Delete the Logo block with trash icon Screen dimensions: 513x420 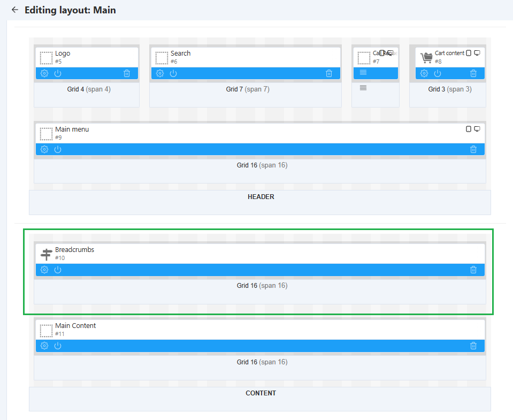[127, 73]
